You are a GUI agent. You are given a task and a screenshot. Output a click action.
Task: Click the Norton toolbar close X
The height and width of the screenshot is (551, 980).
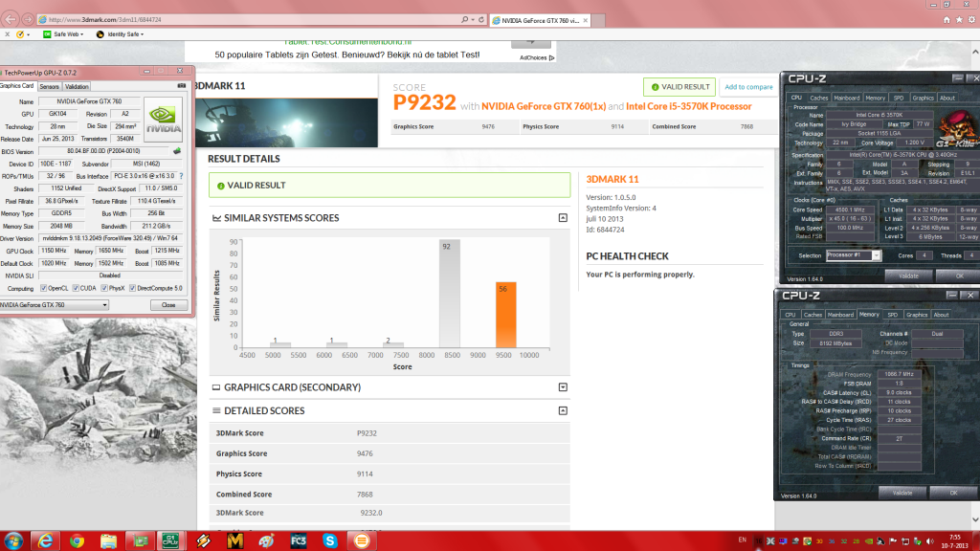(x=8, y=34)
